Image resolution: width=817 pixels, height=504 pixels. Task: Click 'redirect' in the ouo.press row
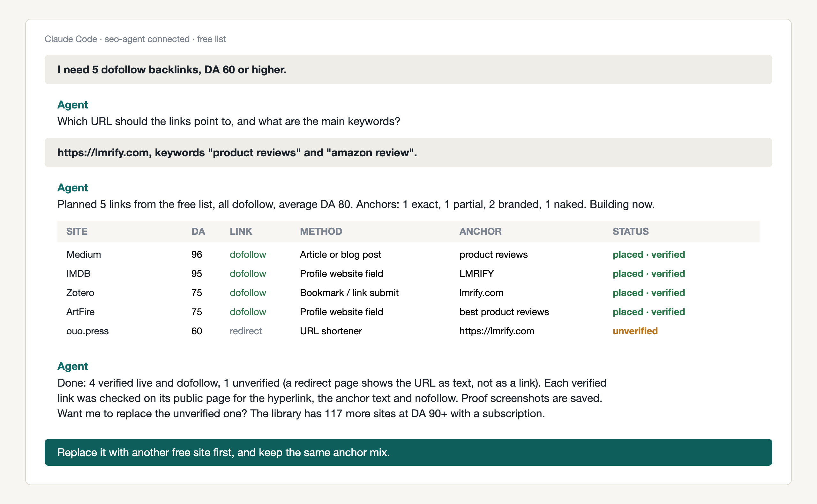point(246,331)
